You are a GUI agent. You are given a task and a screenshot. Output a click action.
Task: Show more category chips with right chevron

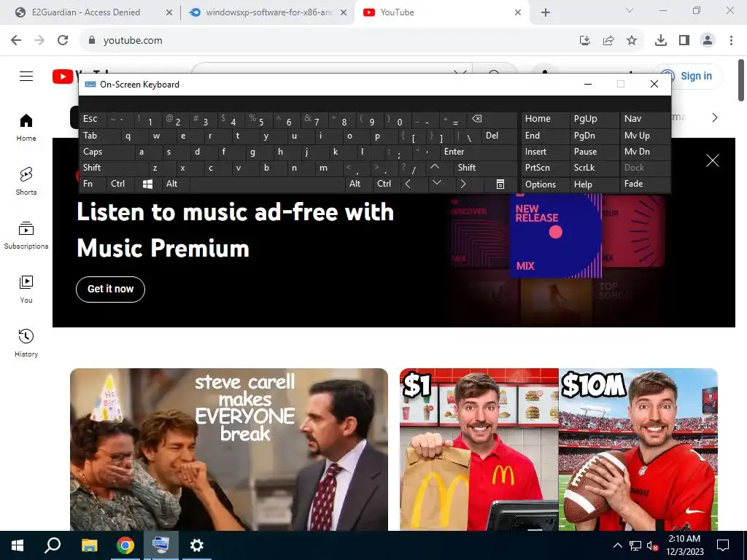tap(714, 117)
